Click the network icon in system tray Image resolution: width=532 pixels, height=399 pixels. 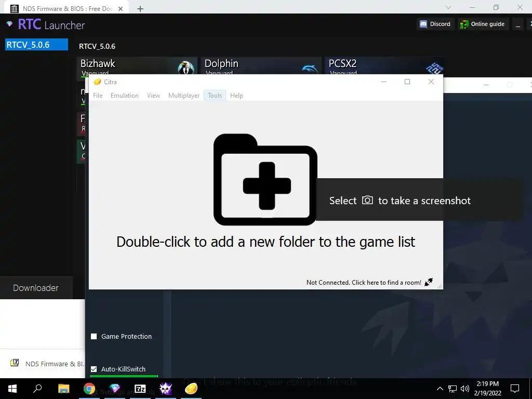453,389
